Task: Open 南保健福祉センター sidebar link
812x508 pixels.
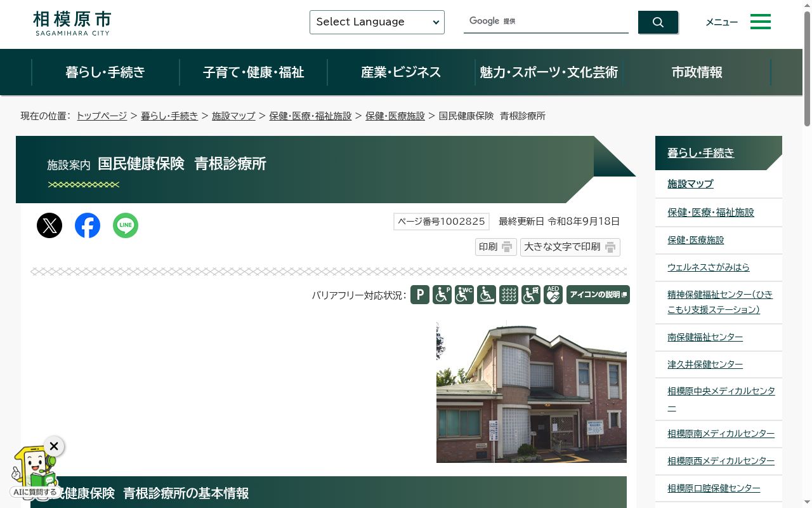Action: click(x=705, y=337)
